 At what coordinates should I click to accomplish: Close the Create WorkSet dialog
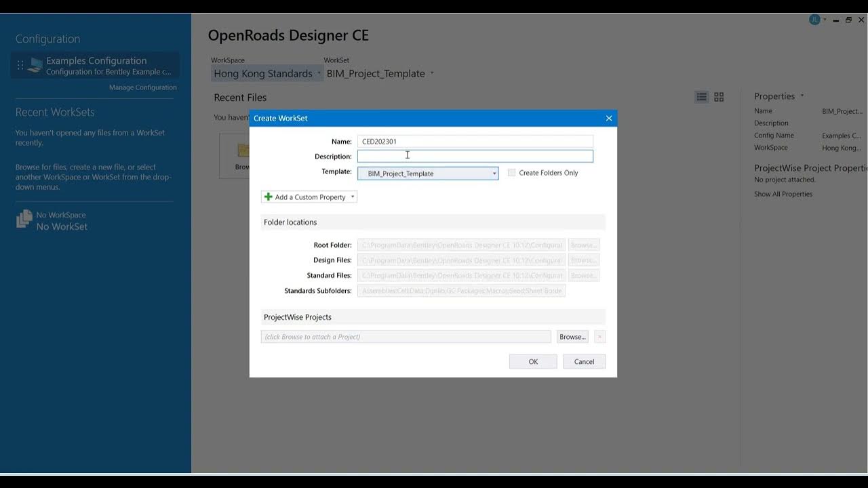(x=609, y=118)
